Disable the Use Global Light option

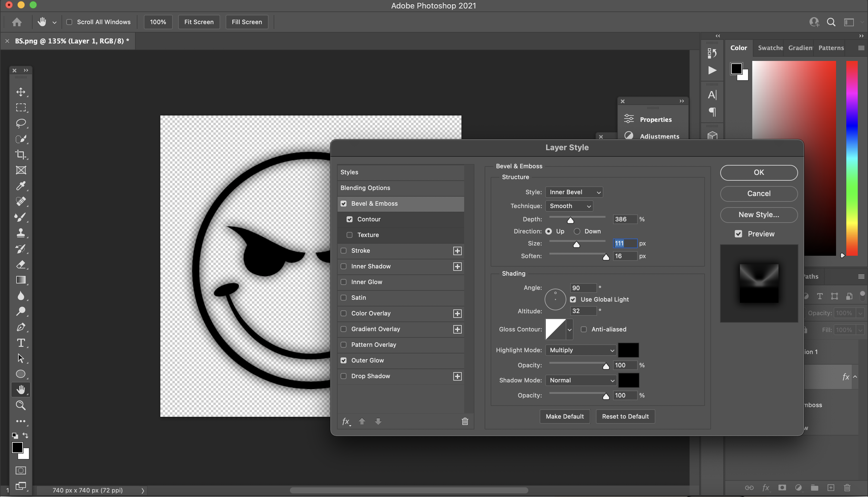[x=573, y=299]
